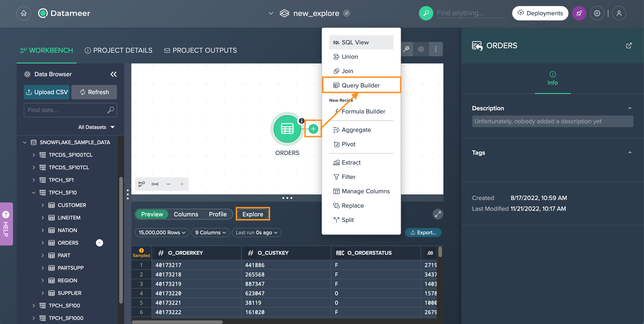
Task: Refresh the Data Browser
Action: click(x=94, y=92)
